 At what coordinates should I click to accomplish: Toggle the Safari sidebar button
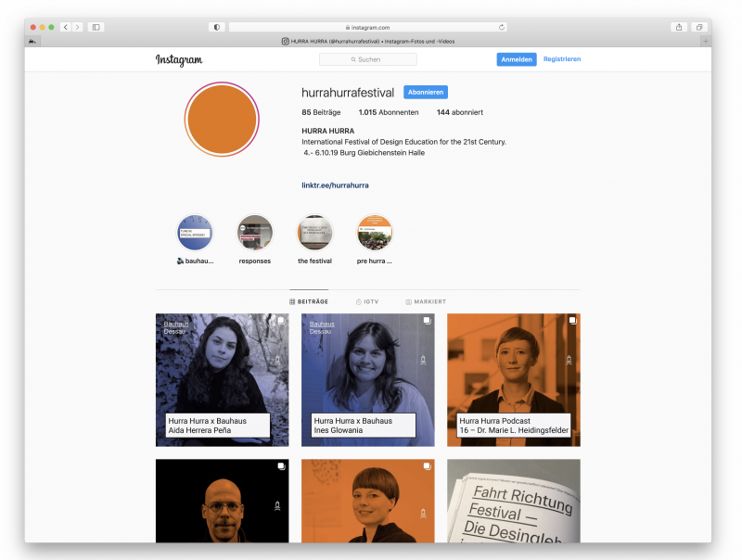[x=96, y=27]
